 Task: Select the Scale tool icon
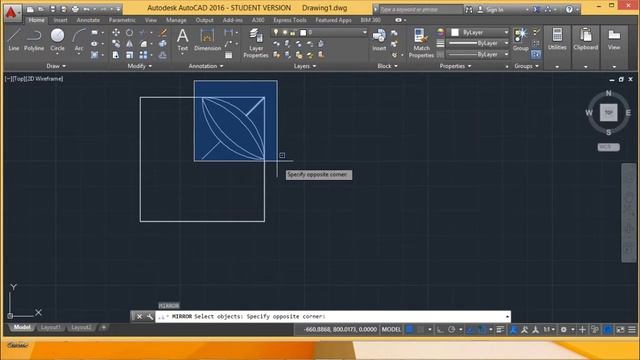(x=129, y=55)
